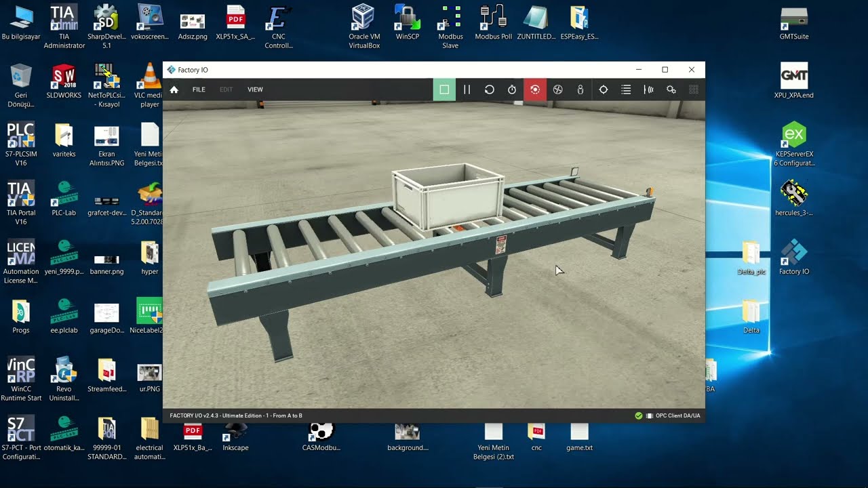Click the OPC Client DA/UA status text
This screenshot has height=488, width=868.
[x=678, y=415]
